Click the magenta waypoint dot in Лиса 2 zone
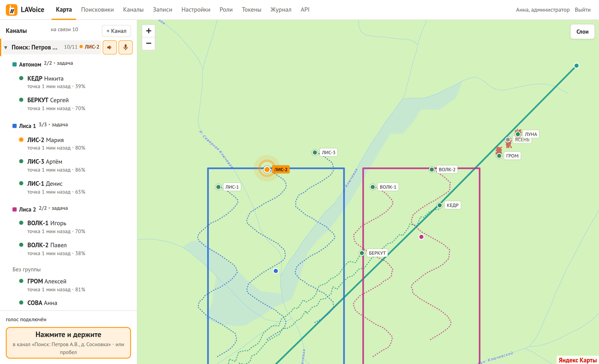 coord(421,237)
